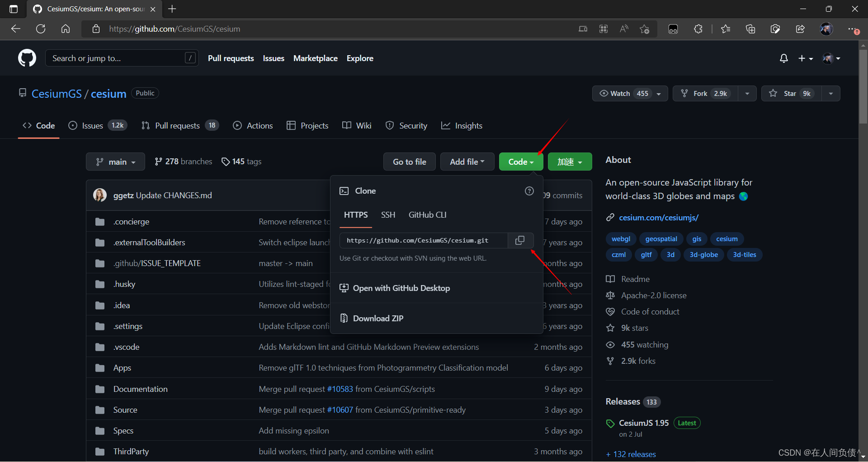
Task: Open the browser favorites list icon
Action: 726,29
